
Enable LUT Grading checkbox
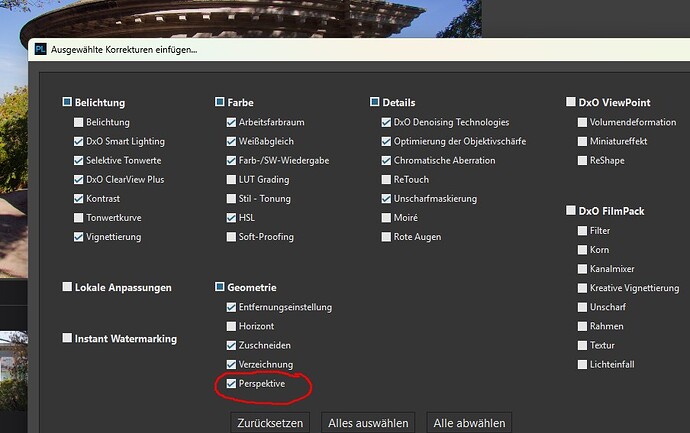coord(231,180)
